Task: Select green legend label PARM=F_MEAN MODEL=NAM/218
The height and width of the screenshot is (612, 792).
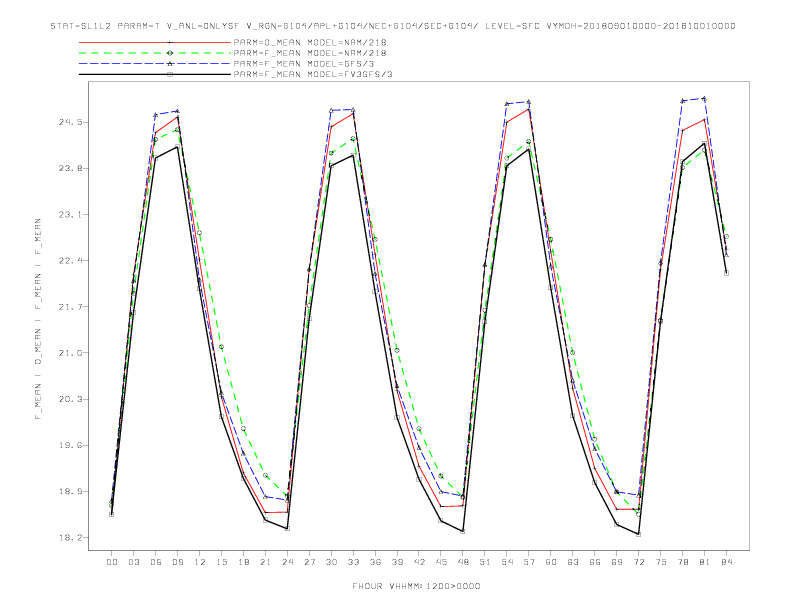Action: click(310, 53)
